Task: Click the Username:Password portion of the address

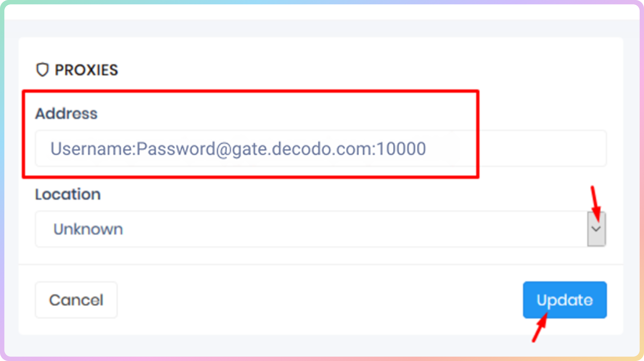Action: tap(133, 149)
